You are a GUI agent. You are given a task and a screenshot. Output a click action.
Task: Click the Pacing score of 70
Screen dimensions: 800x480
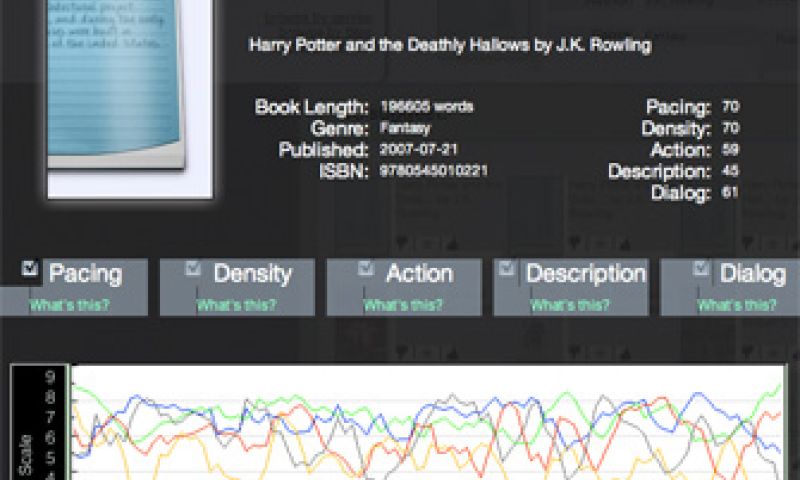pos(729,106)
